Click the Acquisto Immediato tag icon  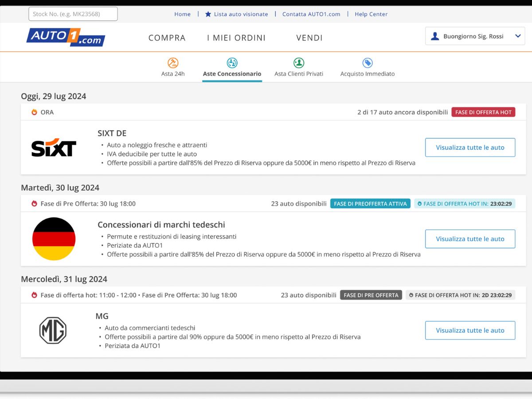tap(368, 63)
